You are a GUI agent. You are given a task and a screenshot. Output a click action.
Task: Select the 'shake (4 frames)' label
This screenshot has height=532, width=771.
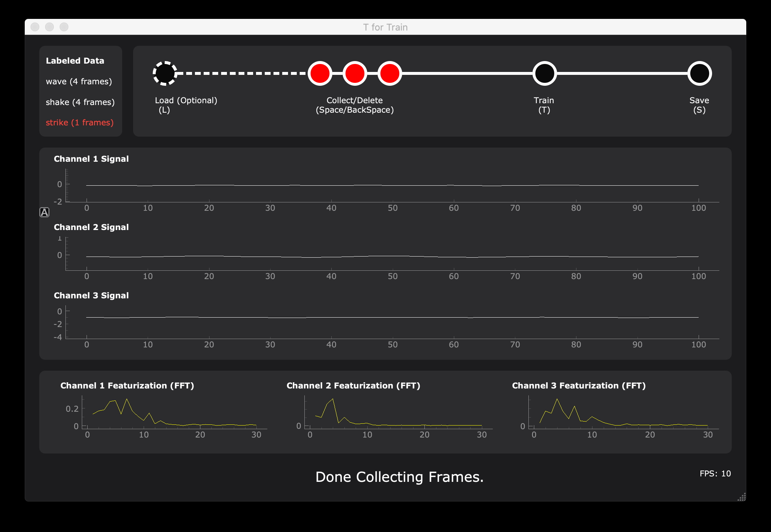coord(80,102)
